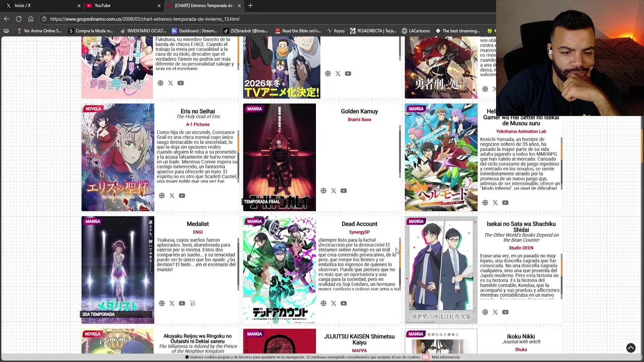
Task: Open the ROJADIRECTA bookmark
Action: (x=373, y=31)
